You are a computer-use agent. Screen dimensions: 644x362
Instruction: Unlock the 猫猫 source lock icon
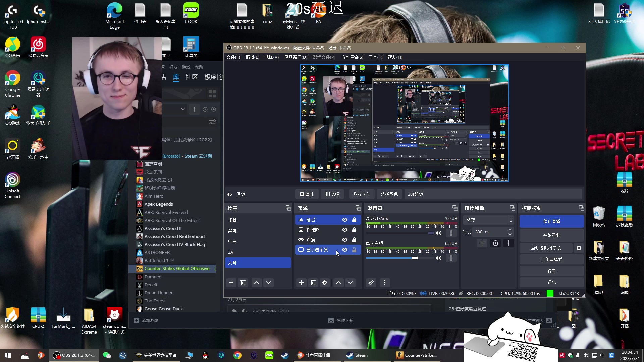click(354, 240)
